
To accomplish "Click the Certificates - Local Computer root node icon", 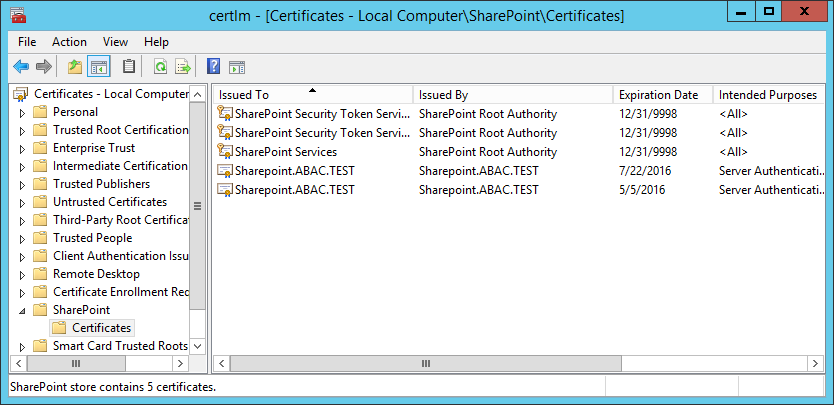I will coord(20,94).
